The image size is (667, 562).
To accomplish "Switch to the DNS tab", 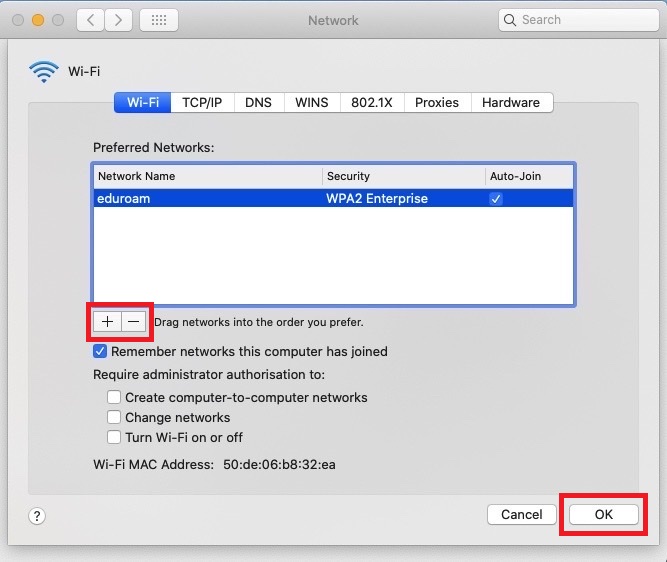I will click(x=258, y=103).
